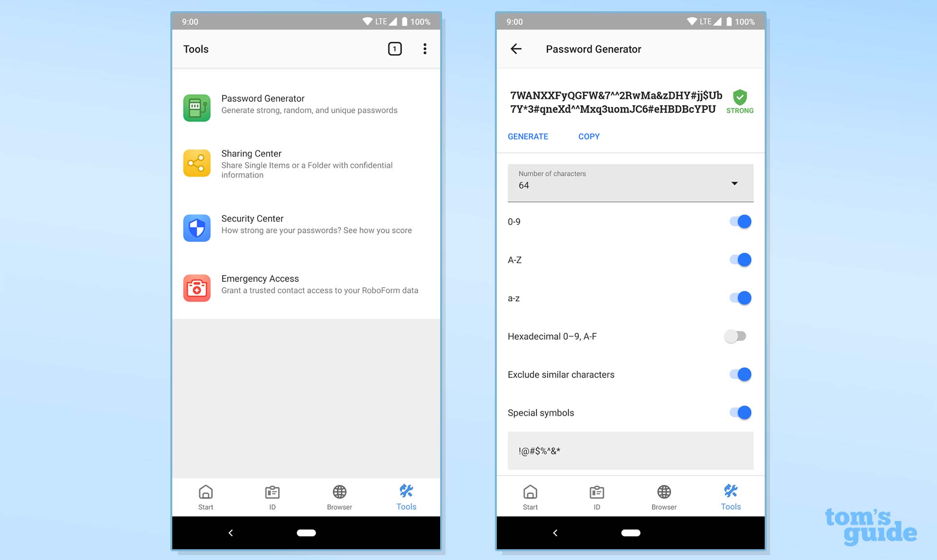This screenshot has width=937, height=560.
Task: Open the Sharing Center tool
Action: pyautogui.click(x=307, y=162)
